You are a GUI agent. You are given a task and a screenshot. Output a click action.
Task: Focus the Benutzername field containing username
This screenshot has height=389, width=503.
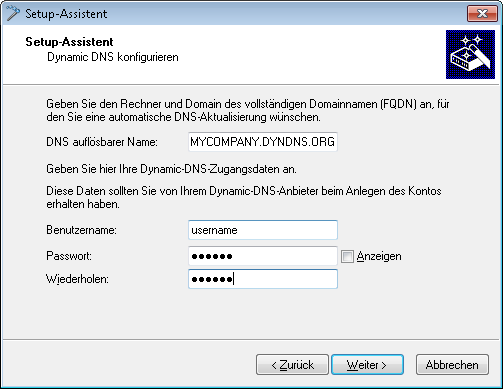(263, 230)
